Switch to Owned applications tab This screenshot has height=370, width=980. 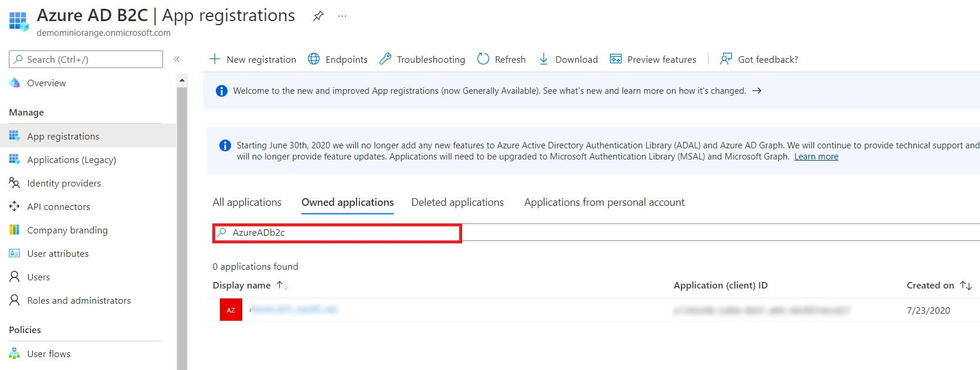point(347,202)
